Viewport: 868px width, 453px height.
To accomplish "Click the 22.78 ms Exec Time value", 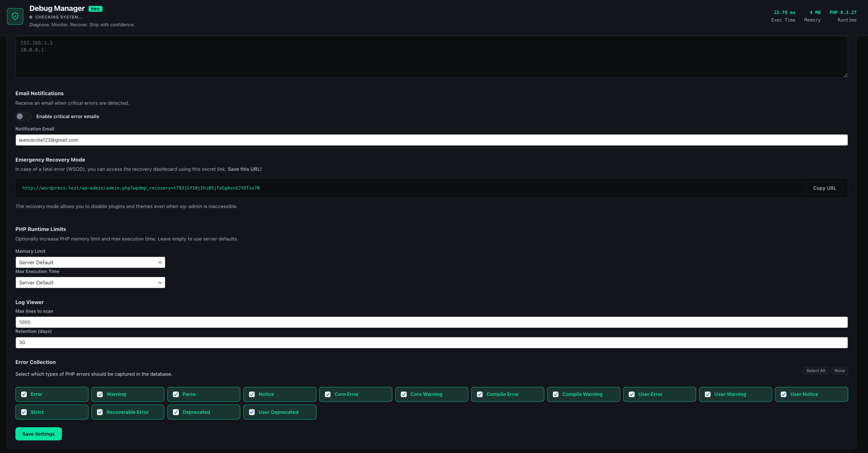I will point(785,13).
